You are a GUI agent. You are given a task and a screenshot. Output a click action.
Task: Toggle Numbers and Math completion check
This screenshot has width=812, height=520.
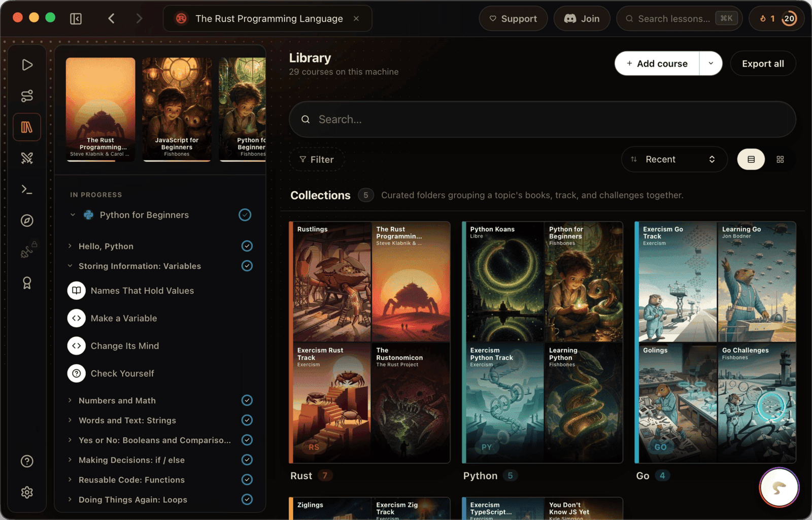[247, 400]
